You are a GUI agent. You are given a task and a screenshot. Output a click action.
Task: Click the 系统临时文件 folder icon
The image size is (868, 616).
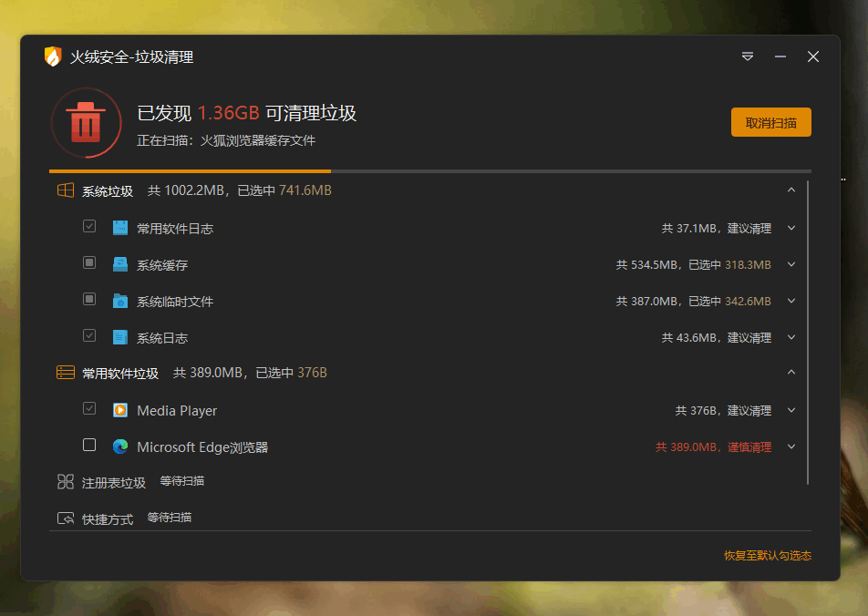point(120,301)
